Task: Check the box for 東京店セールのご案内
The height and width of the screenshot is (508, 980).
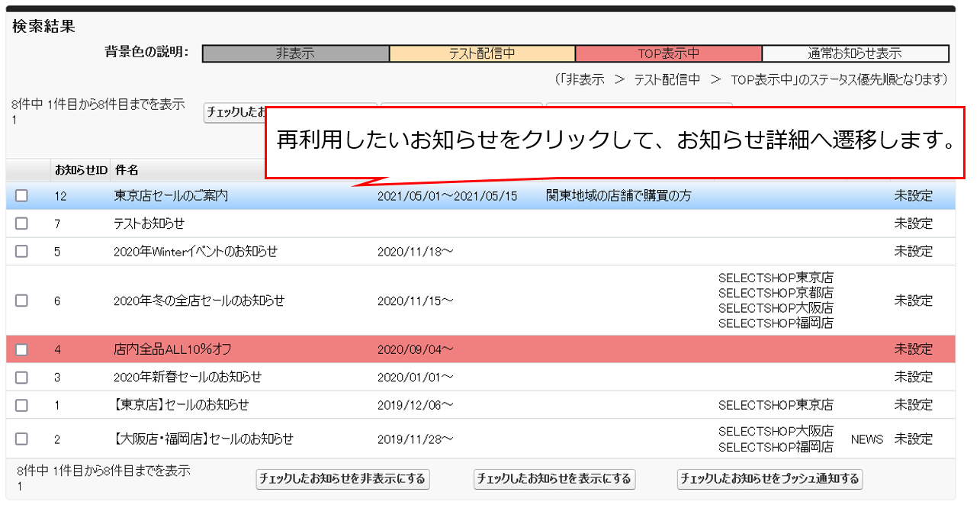Action: tap(21, 196)
